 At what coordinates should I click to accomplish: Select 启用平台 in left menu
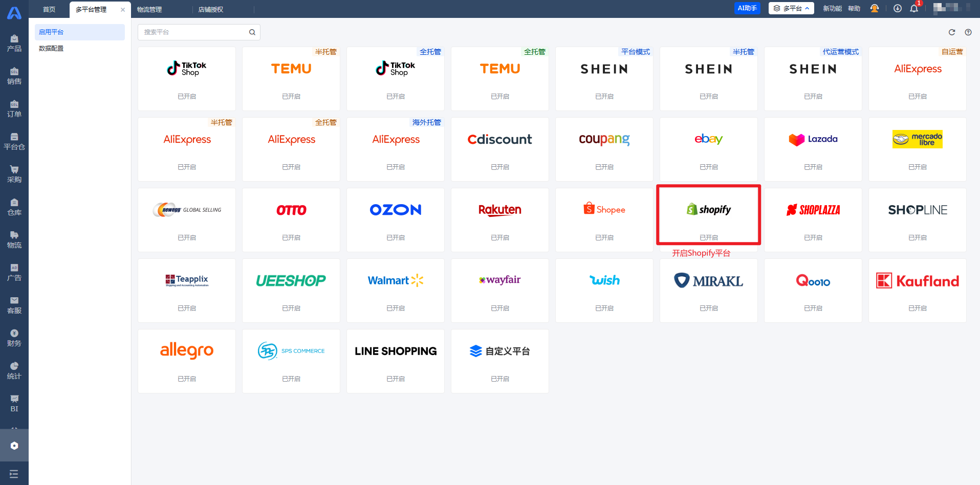[x=80, y=32]
